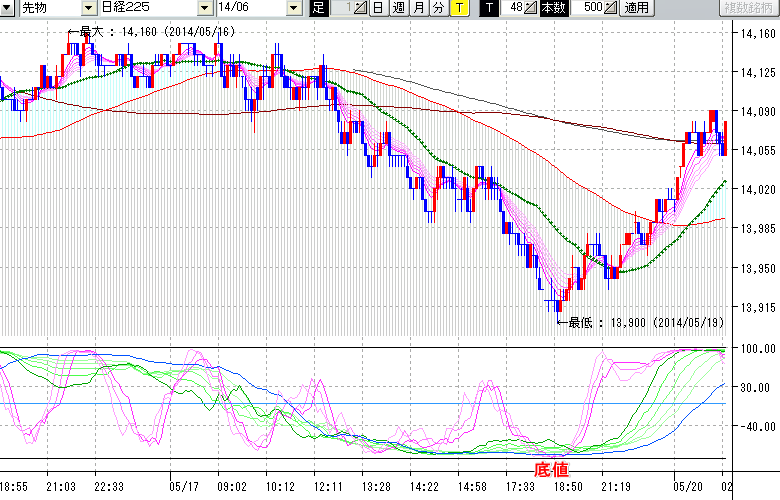Image resolution: width=780 pixels, height=500 pixels.
Task: Switch chart to daily 日 candles
Action: coord(377,8)
